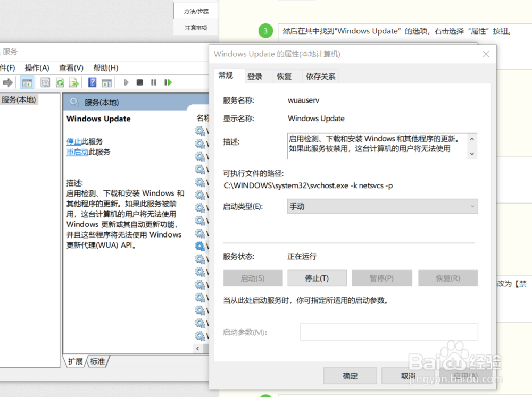Click the 暂停(P) button
The image size is (532, 397).
(381, 278)
